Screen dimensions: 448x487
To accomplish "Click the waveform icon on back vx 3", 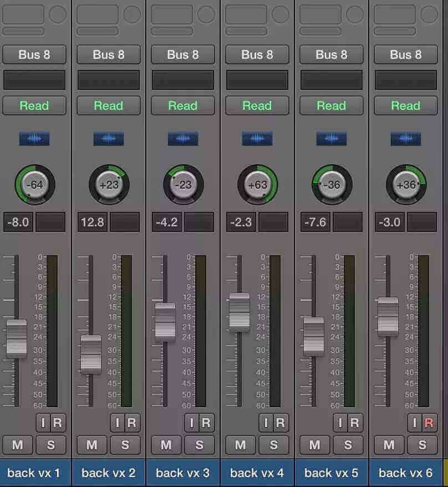I will [x=183, y=139].
